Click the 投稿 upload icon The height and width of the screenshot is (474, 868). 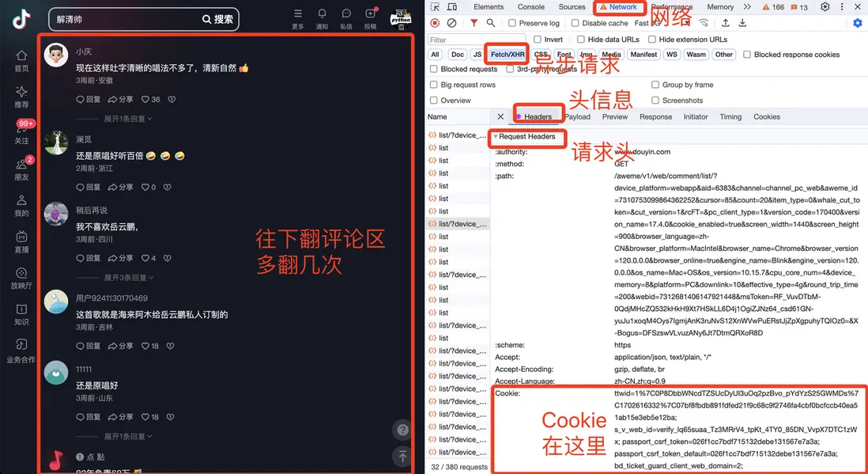pyautogui.click(x=370, y=14)
